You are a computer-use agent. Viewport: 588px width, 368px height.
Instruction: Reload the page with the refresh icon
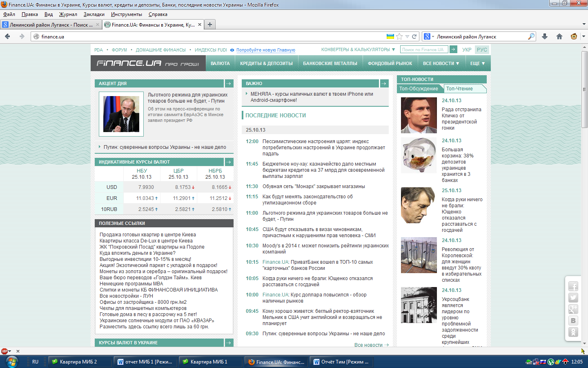click(x=414, y=36)
